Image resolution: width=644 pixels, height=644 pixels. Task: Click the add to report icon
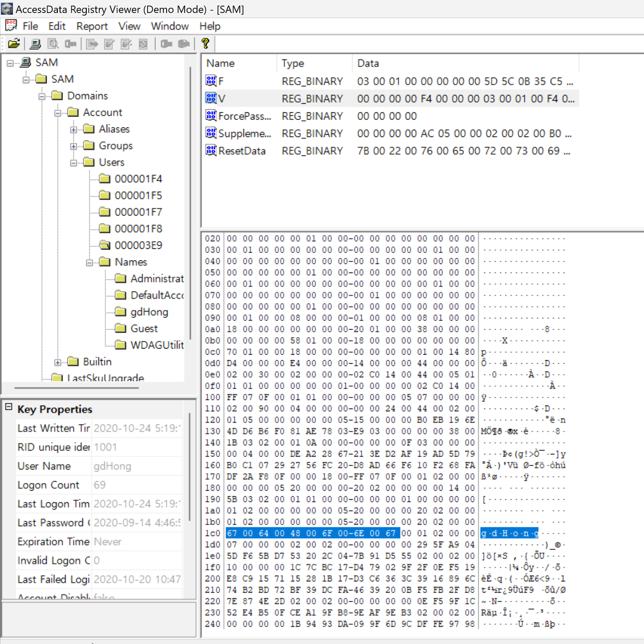point(109,44)
